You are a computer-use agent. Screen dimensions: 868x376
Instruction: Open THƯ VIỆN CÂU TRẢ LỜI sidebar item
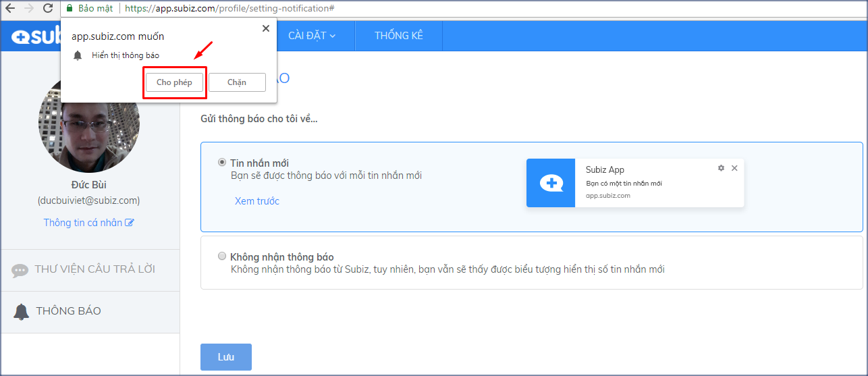pos(94,269)
